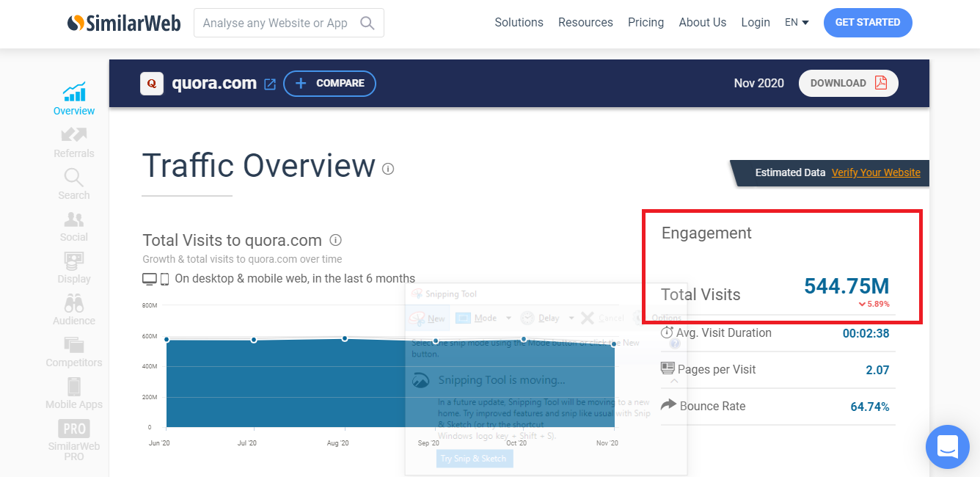This screenshot has width=980, height=477.
Task: Open the Mobile Apps phone icon
Action: click(74, 387)
